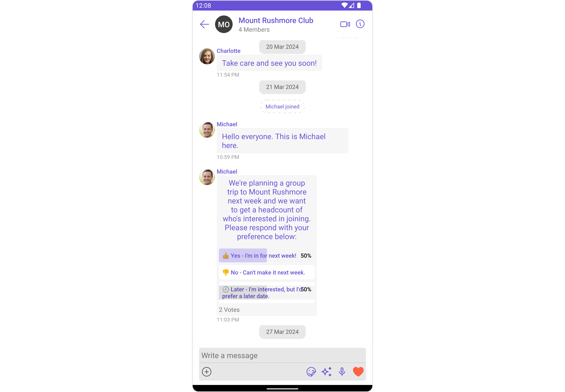Select the 'Hello everyone' message bubble

pos(282,141)
